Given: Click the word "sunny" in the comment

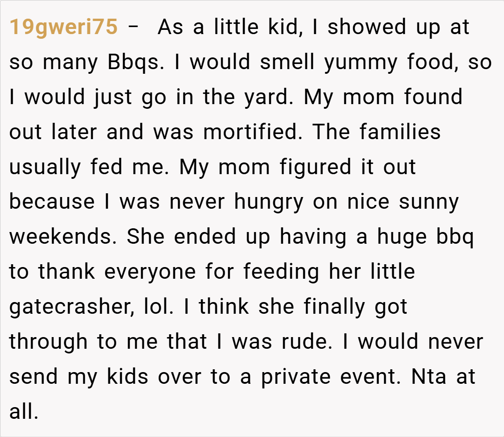Looking at the screenshot, I should [x=429, y=202].
